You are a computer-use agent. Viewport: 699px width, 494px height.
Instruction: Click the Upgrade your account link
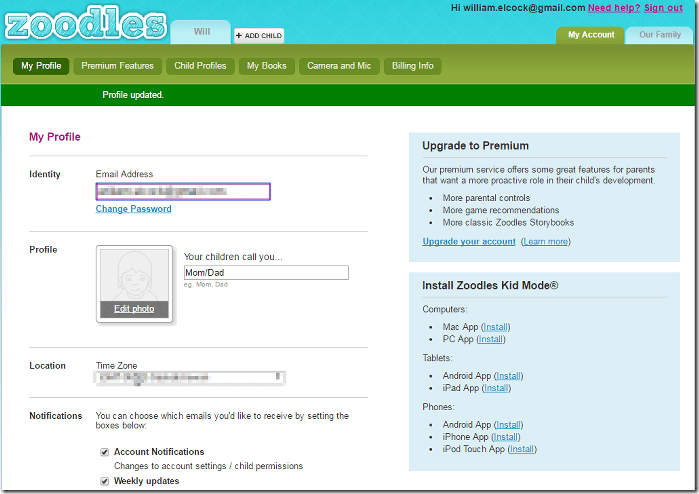point(469,242)
